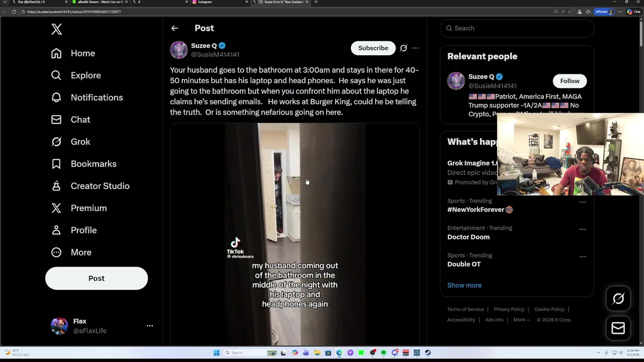Viewport: 644px width, 362px height.
Task: Open Spotify from the taskbar
Action: tap(383, 353)
